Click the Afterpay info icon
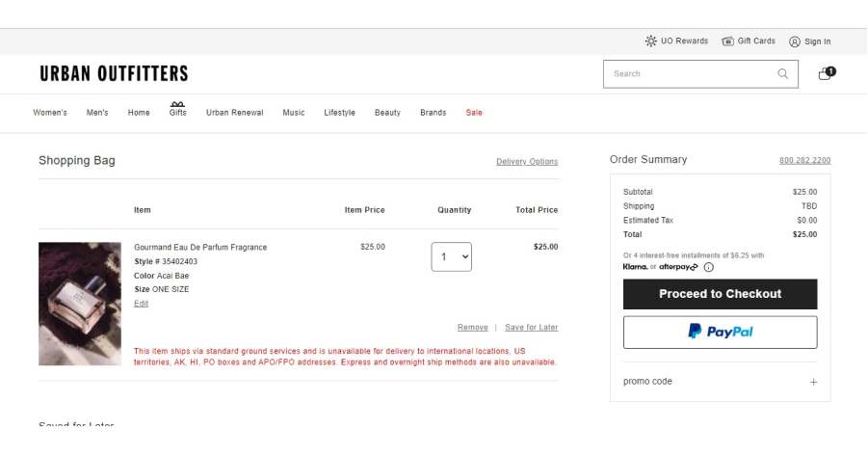The width and height of the screenshot is (868, 454). tap(709, 267)
